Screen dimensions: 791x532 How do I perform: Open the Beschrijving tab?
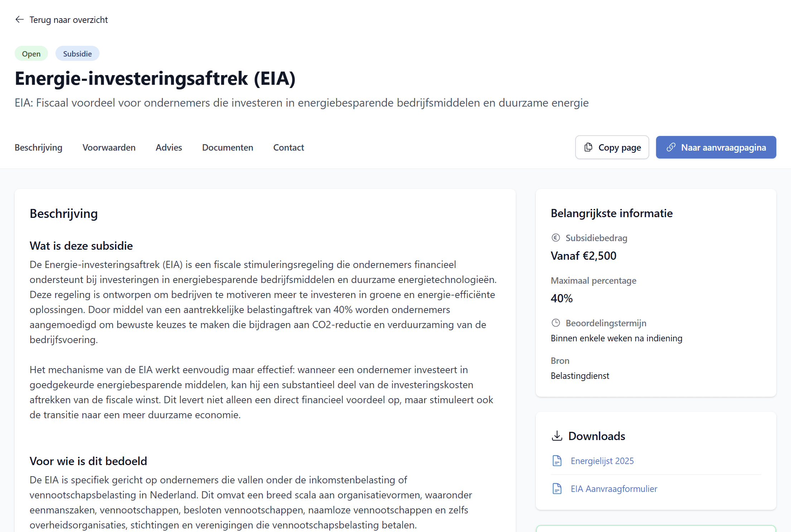pyautogui.click(x=38, y=147)
